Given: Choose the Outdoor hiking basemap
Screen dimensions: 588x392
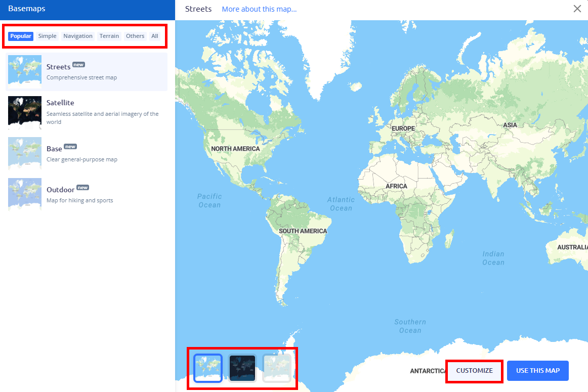Looking at the screenshot, I should coord(24,194).
